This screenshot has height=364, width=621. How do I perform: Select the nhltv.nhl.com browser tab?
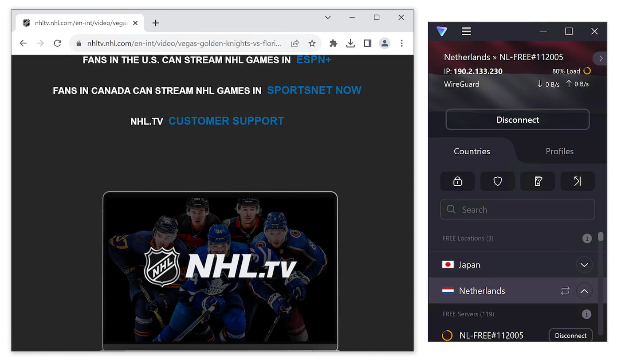tap(80, 23)
